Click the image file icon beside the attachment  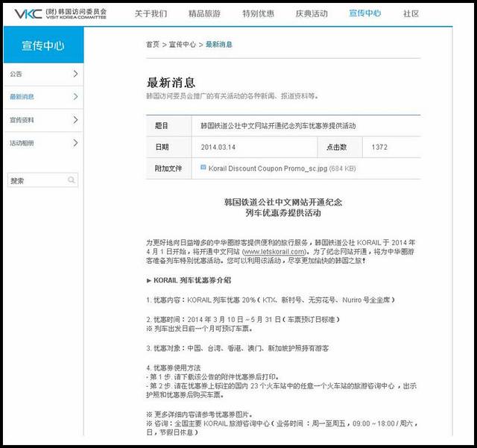pos(203,168)
